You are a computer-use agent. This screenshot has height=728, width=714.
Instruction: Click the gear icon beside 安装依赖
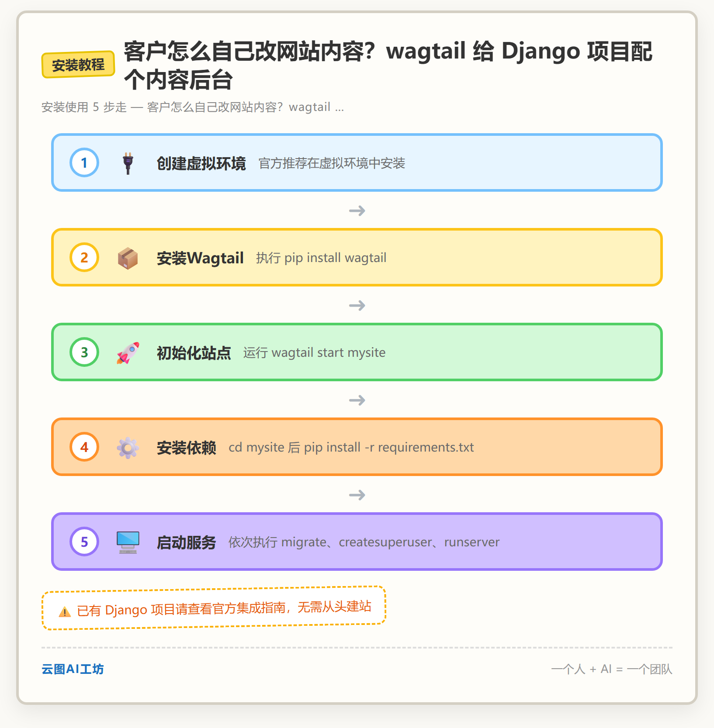(x=128, y=448)
